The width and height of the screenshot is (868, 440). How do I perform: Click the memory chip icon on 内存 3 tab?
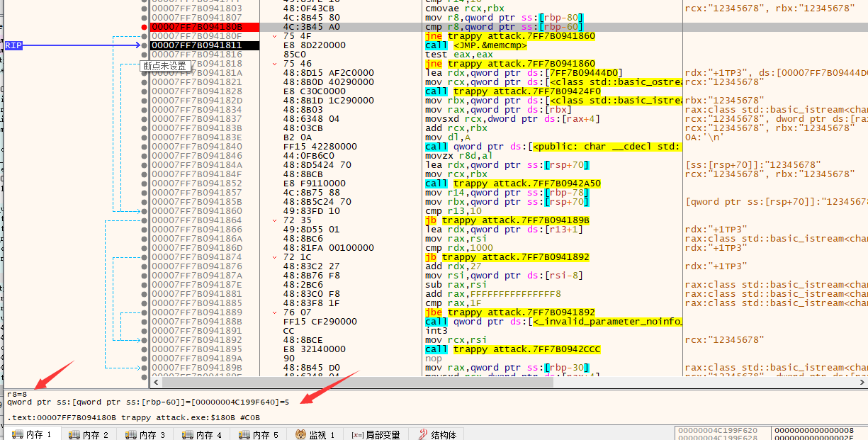click(132, 434)
